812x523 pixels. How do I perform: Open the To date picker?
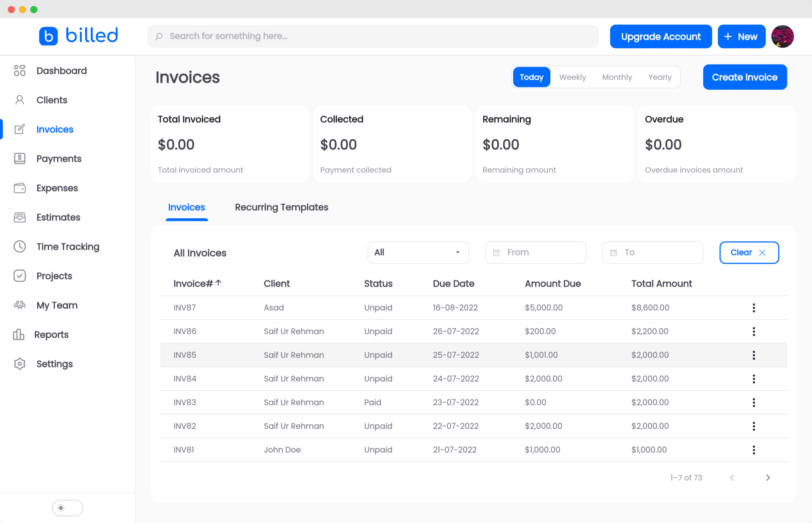[653, 252]
